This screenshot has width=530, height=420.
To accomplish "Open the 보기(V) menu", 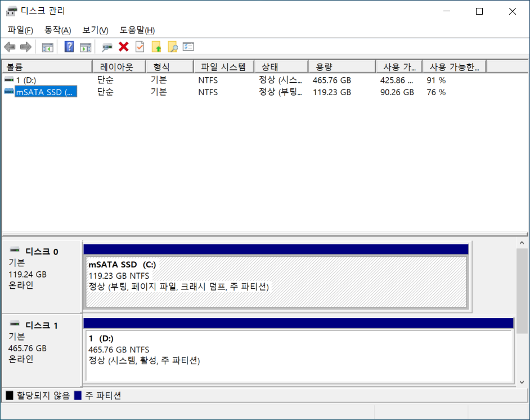I will [95, 30].
